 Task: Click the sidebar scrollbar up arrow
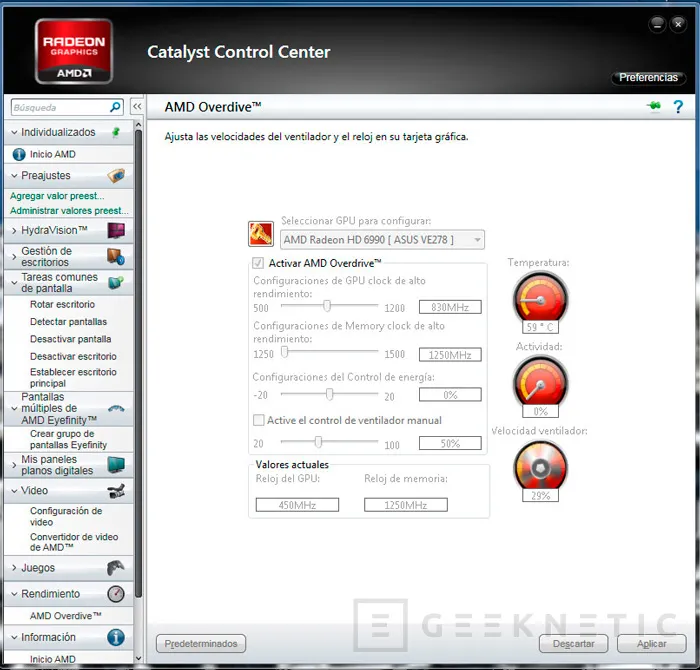coord(138,125)
